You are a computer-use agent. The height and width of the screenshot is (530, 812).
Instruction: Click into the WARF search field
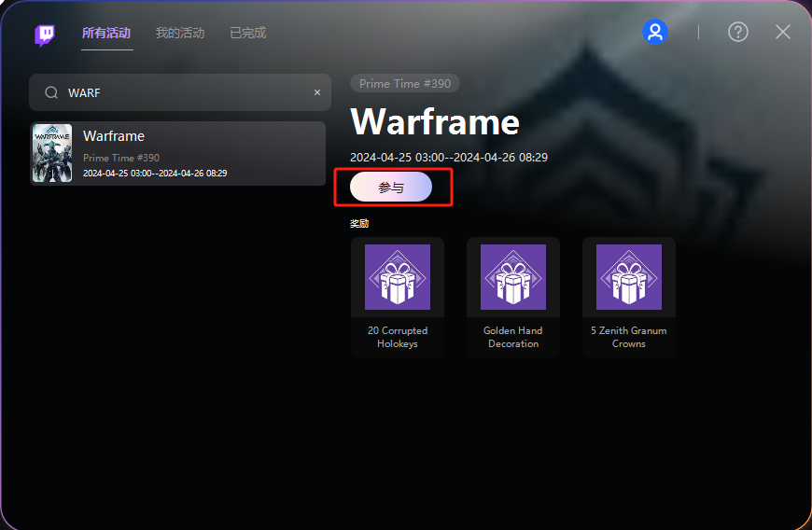180,92
